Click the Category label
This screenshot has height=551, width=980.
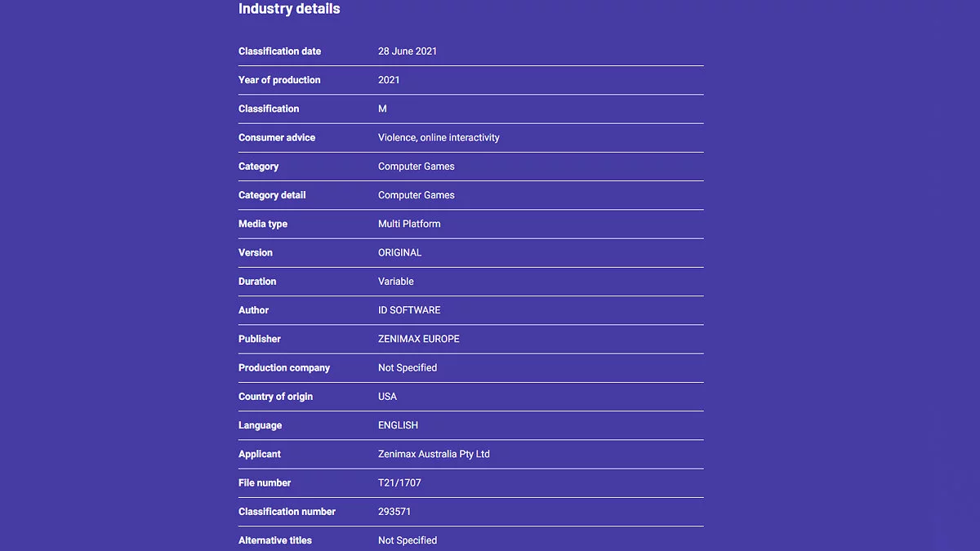click(258, 167)
